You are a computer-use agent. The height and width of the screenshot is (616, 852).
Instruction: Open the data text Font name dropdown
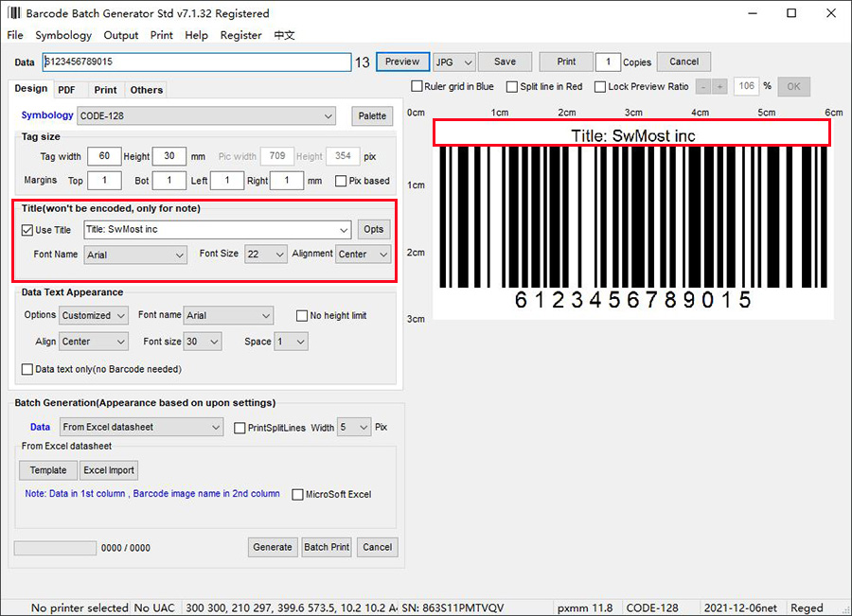point(228,316)
